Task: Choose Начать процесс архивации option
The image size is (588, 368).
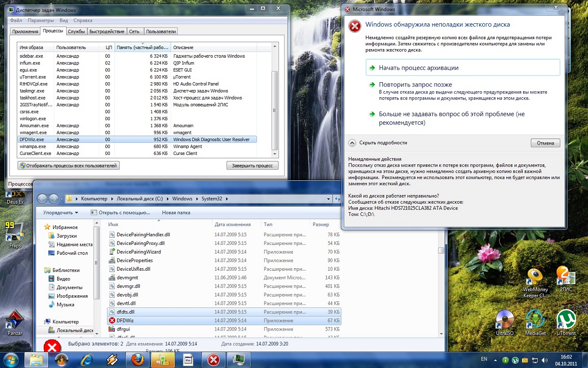Action: (463, 68)
